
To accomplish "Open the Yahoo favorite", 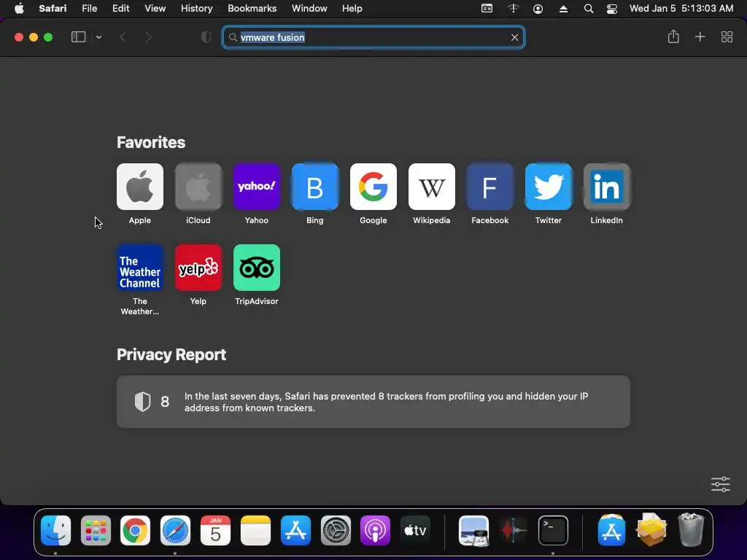I will (x=256, y=187).
